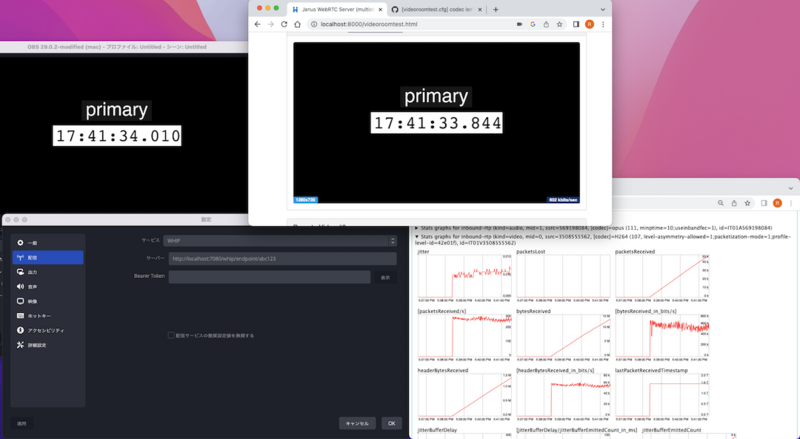Click the bookmark star in rear Chrome window
Viewport: 800px width, 439px height.
747,203
